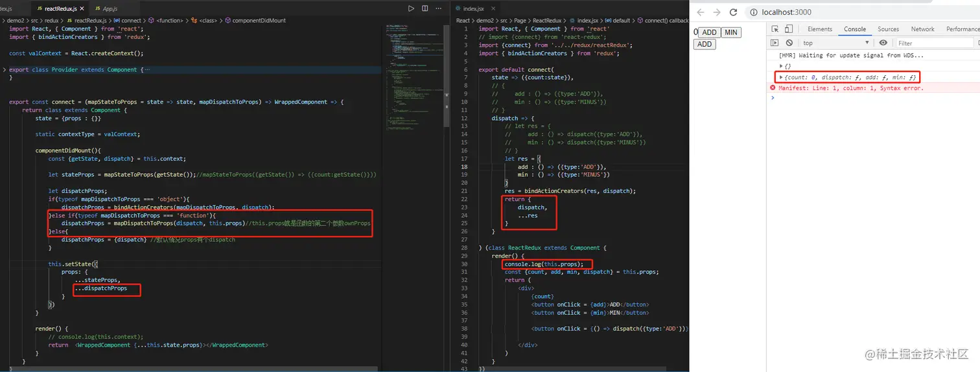Open the Network tab in DevTools
Image resolution: width=980 pixels, height=372 pixels.
click(922, 29)
